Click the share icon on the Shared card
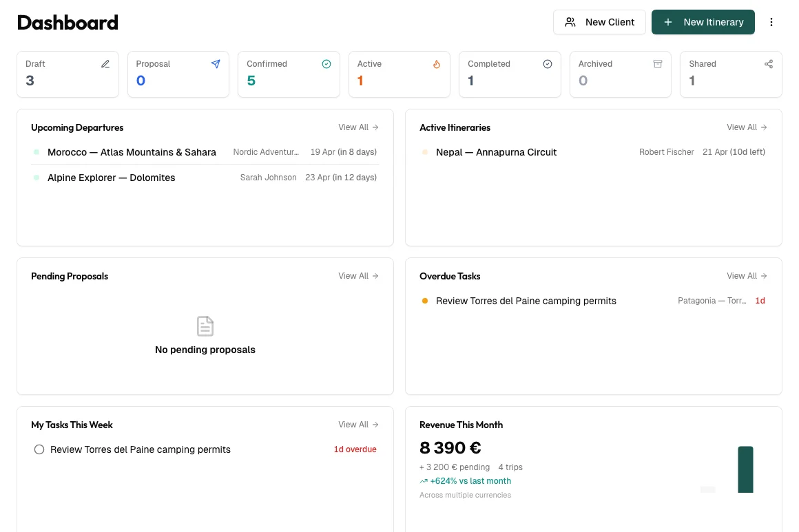Viewport: 799px width, 532px height. point(769,63)
